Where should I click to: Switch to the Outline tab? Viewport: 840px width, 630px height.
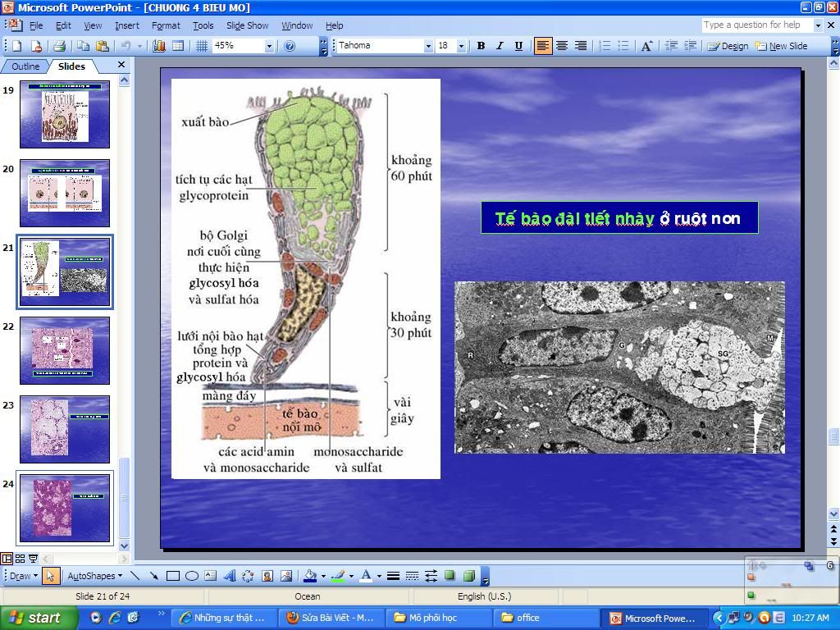coord(25,66)
